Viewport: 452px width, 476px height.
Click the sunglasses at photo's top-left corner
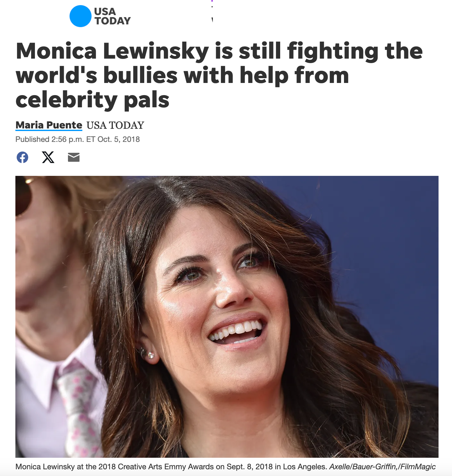pyautogui.click(x=22, y=195)
